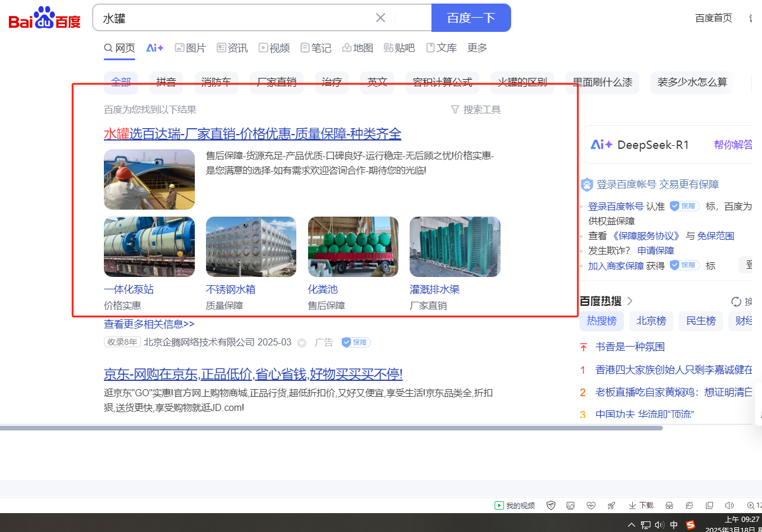Open the 更多 tab menu
The width and height of the screenshot is (762, 532).
coord(478,48)
